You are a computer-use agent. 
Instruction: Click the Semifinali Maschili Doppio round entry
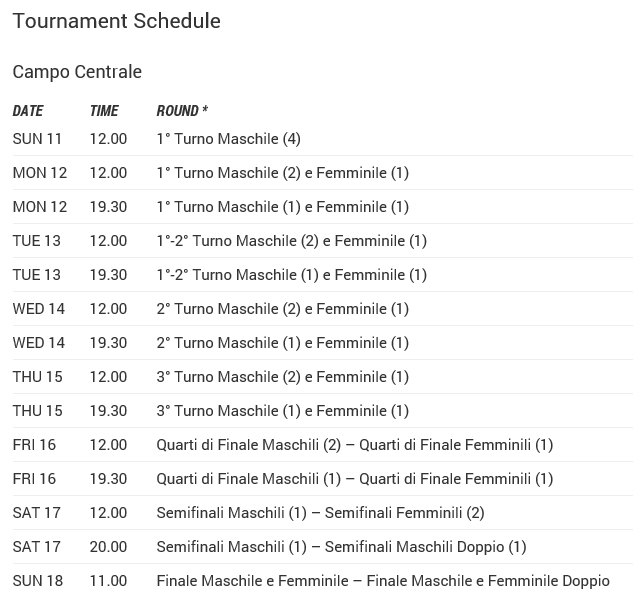[341, 547]
